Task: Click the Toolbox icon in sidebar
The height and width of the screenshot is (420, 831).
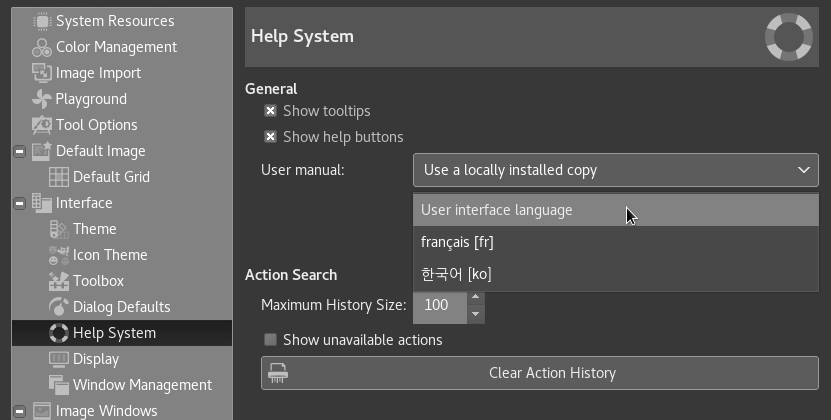Action: pyautogui.click(x=58, y=281)
